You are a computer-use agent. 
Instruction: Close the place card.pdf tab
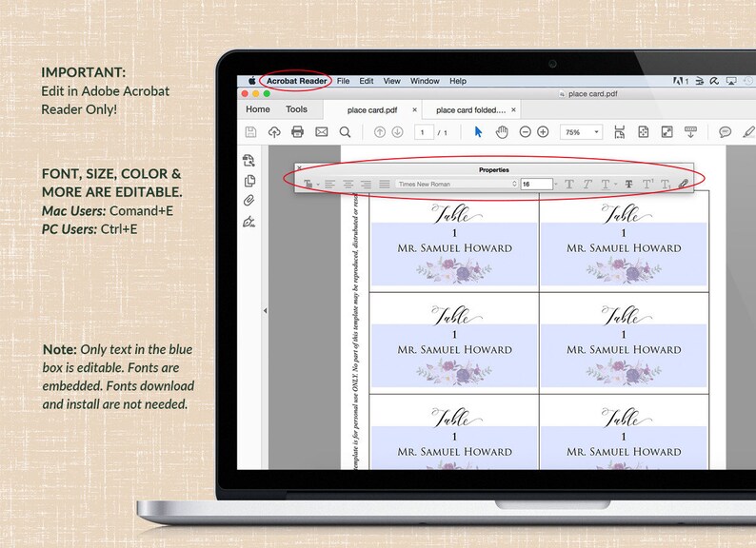click(x=414, y=110)
